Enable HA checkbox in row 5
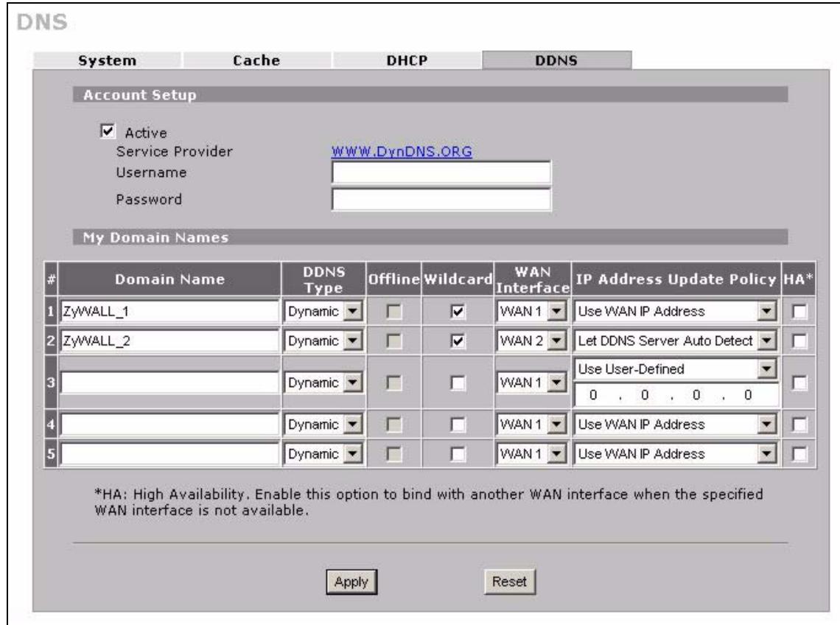This screenshot has width=840, height=625. coord(799,454)
